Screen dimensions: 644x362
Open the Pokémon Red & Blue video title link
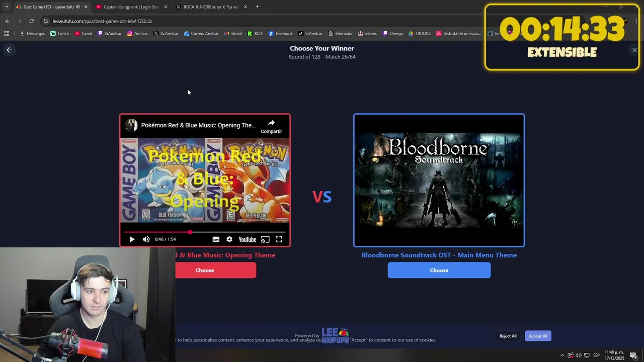coord(198,125)
